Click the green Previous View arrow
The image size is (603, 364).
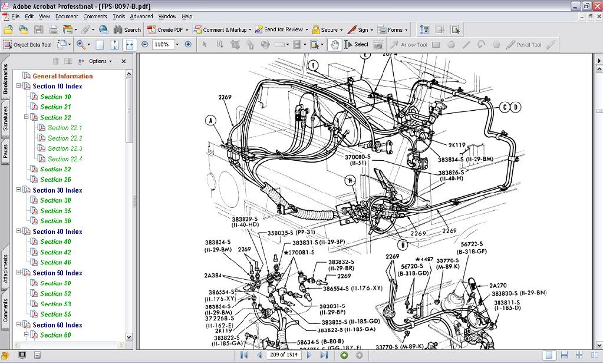click(344, 355)
